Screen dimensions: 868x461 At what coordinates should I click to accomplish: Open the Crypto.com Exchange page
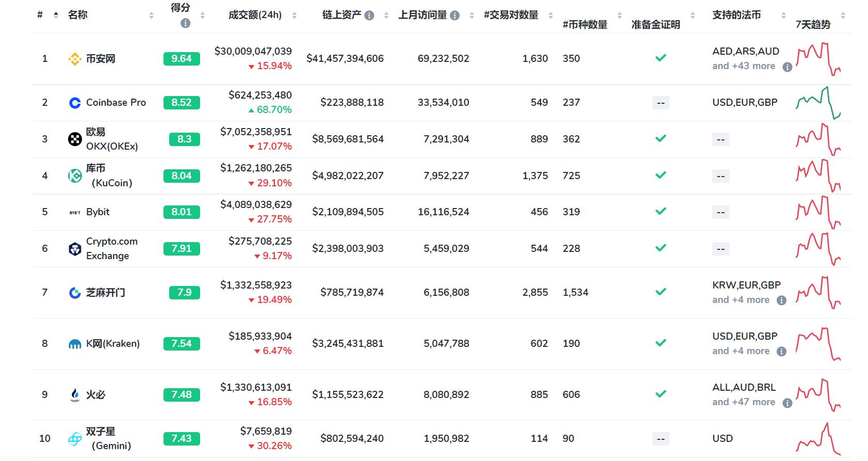tap(112, 249)
